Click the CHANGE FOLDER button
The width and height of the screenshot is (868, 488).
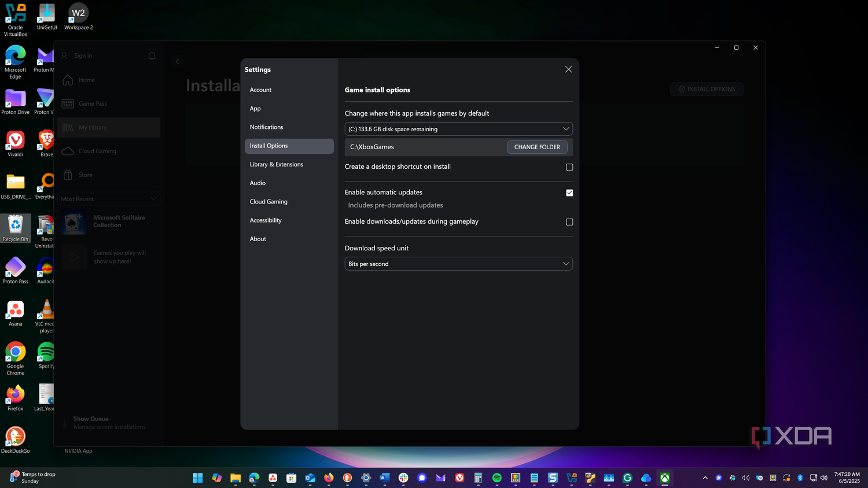pos(537,147)
